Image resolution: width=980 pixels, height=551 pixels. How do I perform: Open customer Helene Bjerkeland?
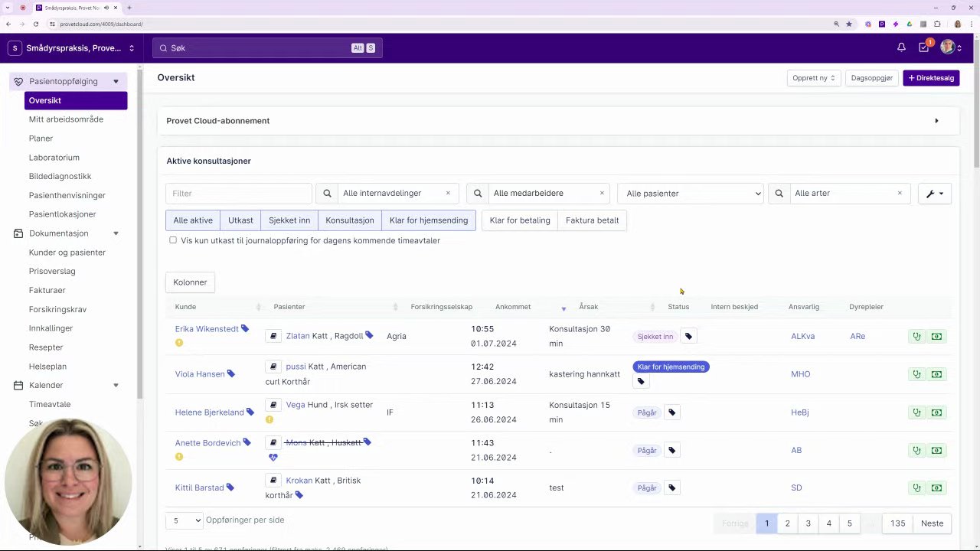click(209, 412)
